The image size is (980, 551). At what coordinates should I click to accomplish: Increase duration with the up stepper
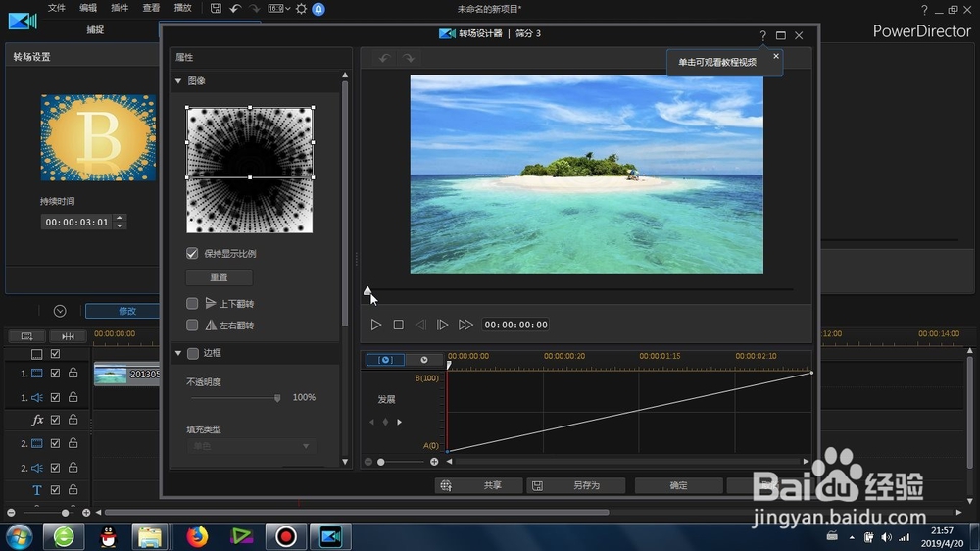pos(120,219)
